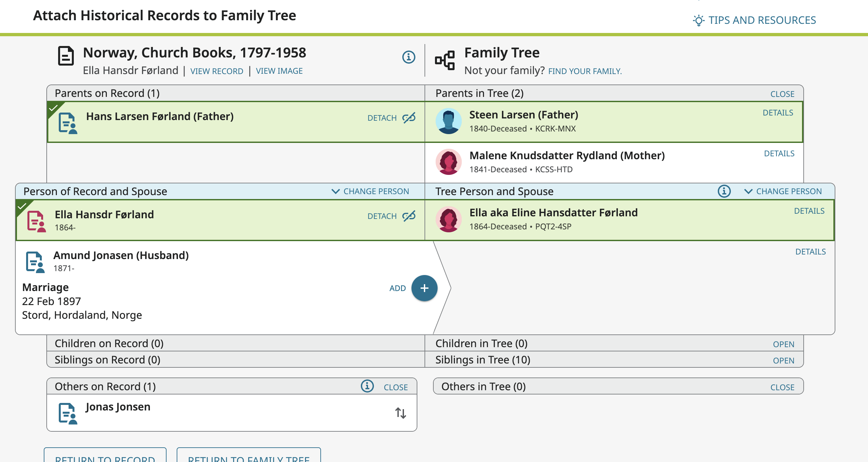Viewport: 868px width, 462px height.
Task: Click the swap arrows icon for Jonas Jonsen
Action: (400, 413)
